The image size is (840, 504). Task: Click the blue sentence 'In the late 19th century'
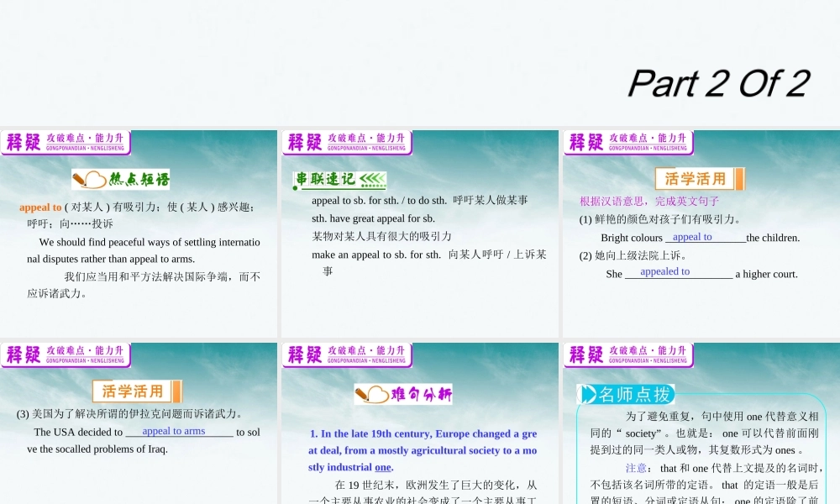[423, 450]
